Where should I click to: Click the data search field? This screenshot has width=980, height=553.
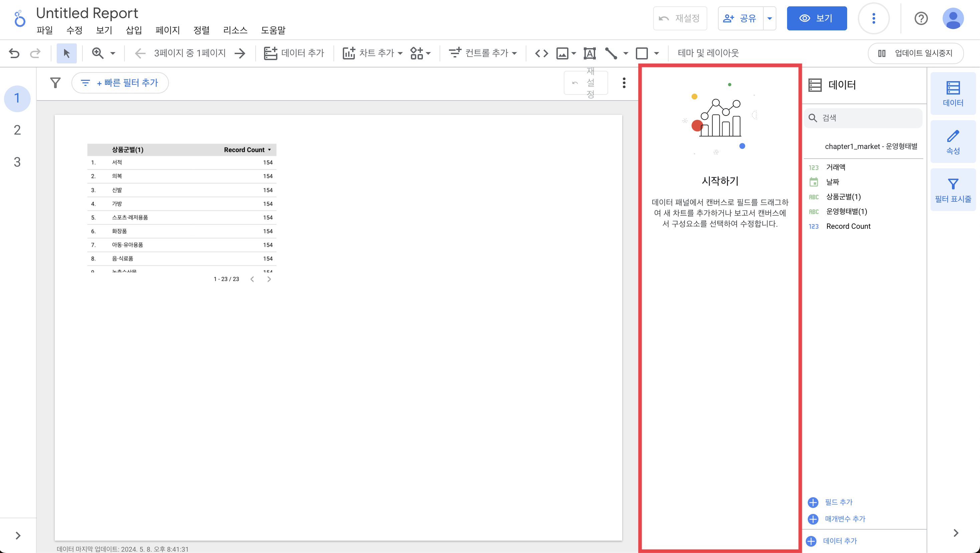868,118
